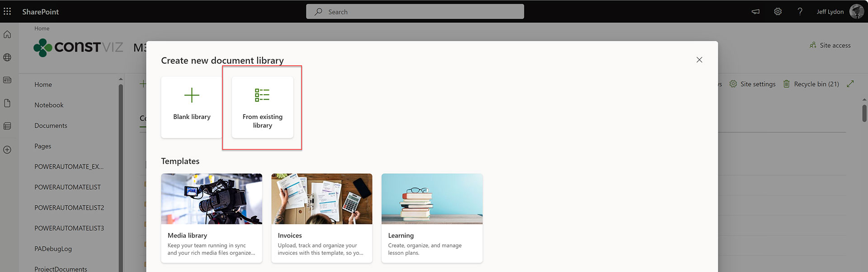Image resolution: width=868 pixels, height=272 pixels.
Task: Select the Invoices template thumbnail
Action: (x=322, y=199)
